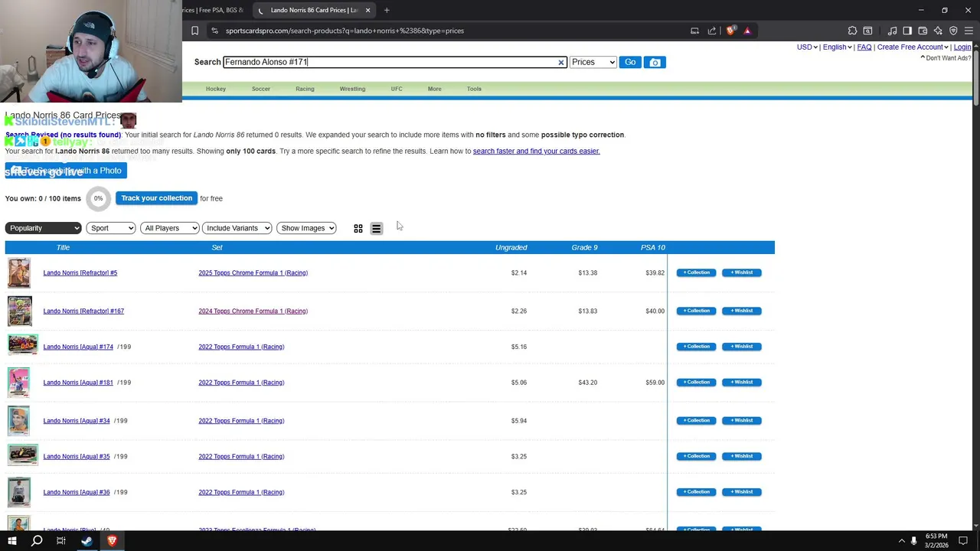
Task: Click the Login link
Action: (x=962, y=47)
